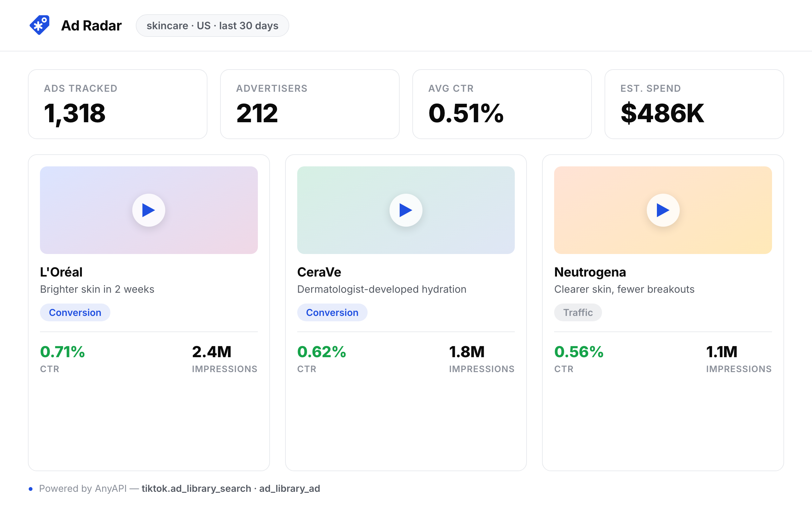This screenshot has height=508, width=812.
Task: Click the 0.71% CTR value
Action: click(62, 352)
